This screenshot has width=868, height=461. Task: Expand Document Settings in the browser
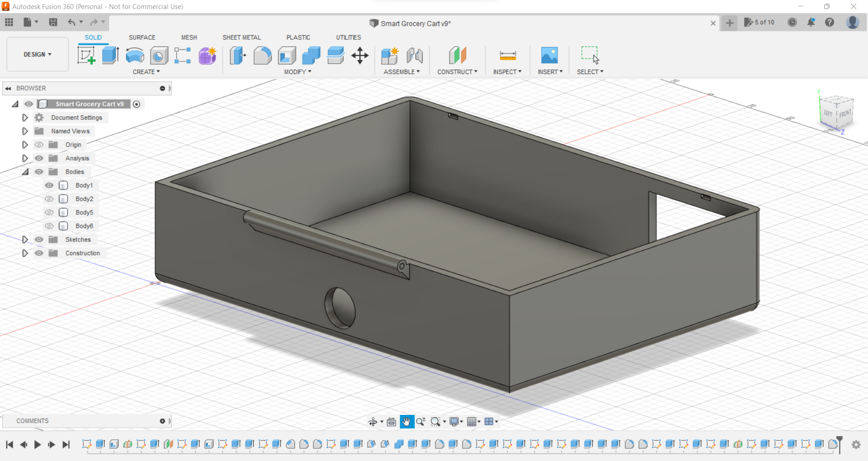click(x=25, y=118)
